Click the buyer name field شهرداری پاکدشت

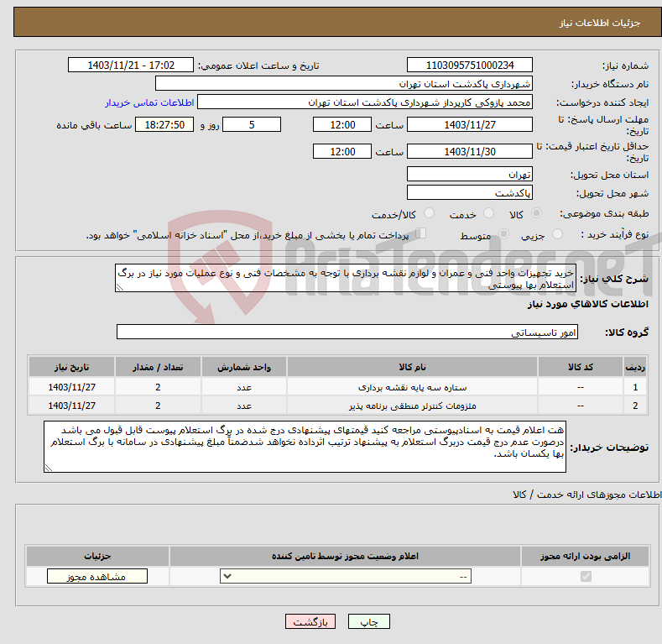[344, 84]
